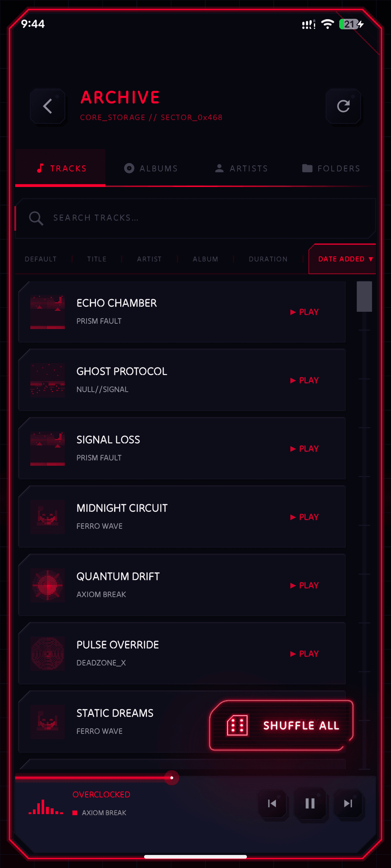Sort tracks by Artist
Image resolution: width=391 pixels, height=868 pixels.
pos(149,259)
